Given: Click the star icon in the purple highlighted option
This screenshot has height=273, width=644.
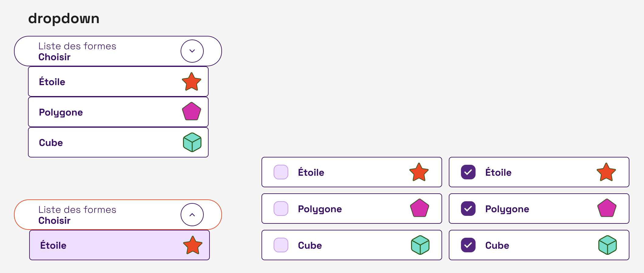Looking at the screenshot, I should [193, 245].
